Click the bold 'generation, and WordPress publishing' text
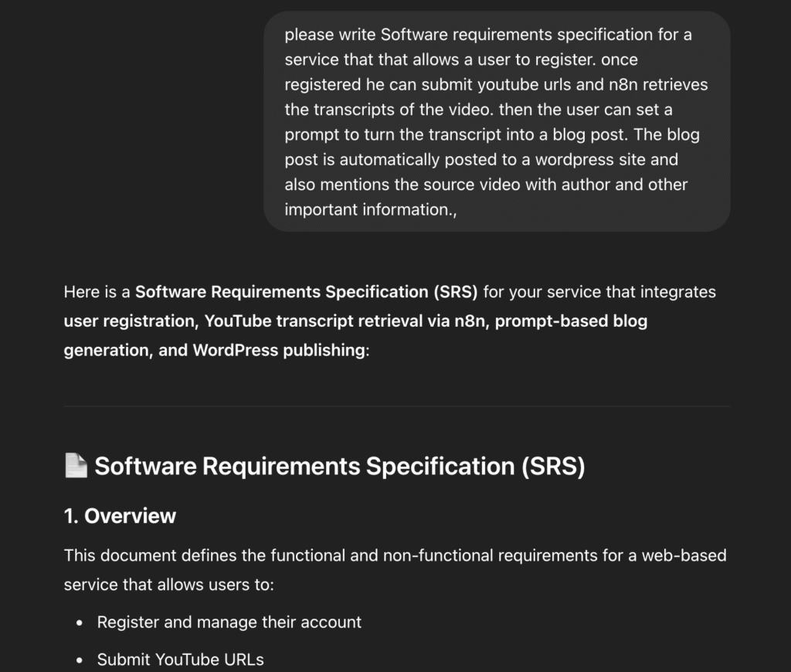 pyautogui.click(x=215, y=350)
